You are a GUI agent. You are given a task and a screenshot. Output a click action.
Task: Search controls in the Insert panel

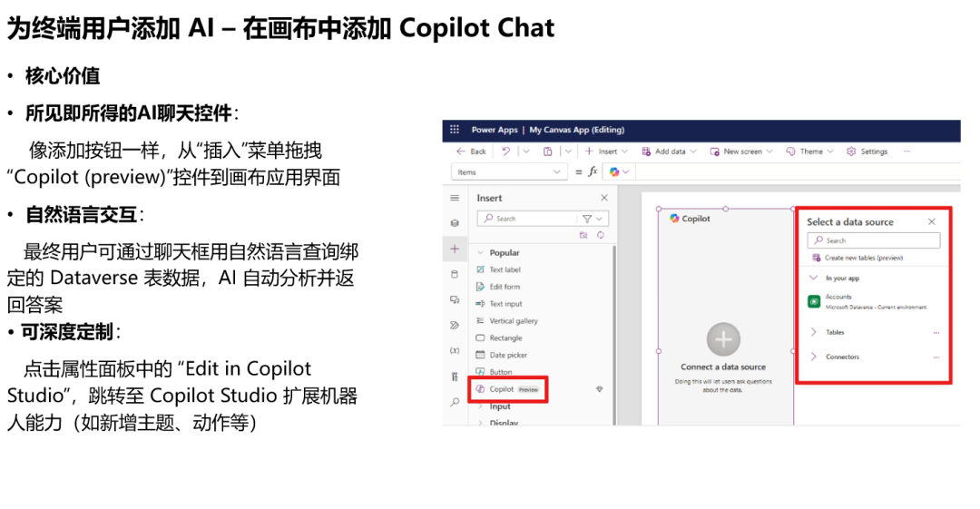(527, 219)
